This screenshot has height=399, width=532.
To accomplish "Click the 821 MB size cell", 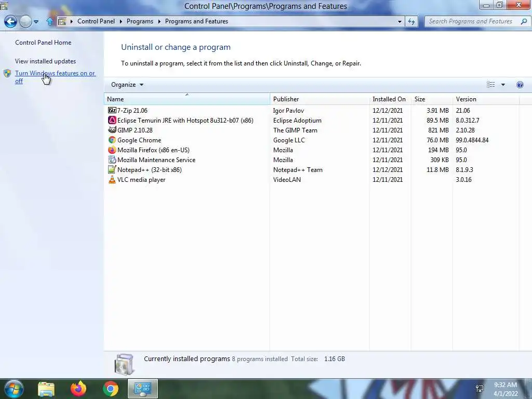I will [x=438, y=130].
